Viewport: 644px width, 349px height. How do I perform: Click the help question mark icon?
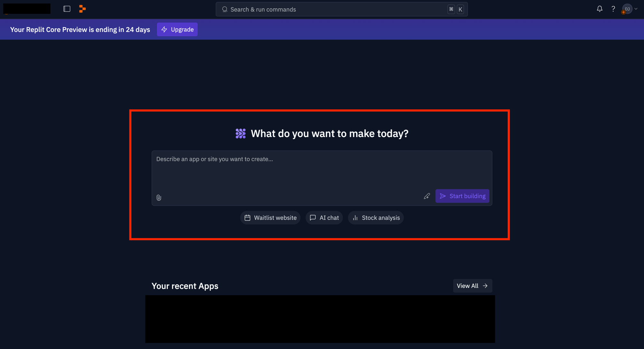pyautogui.click(x=613, y=9)
